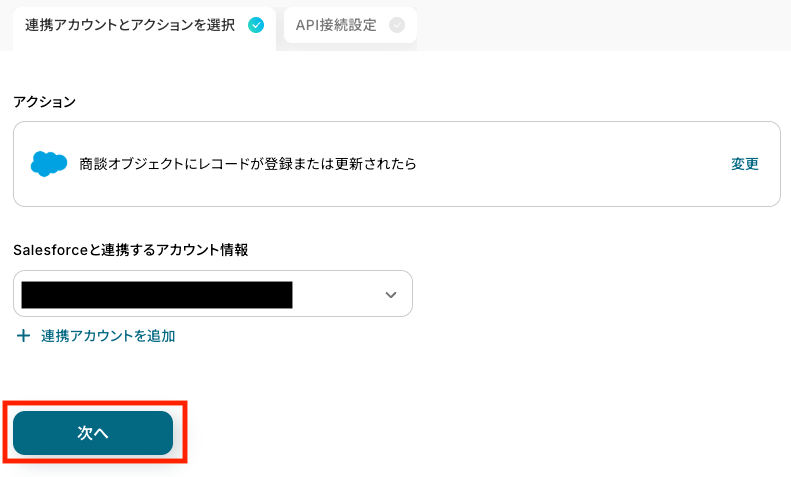Viewport: 791px width, 477px height.
Task: Switch to the API接続設定 tab
Action: [x=336, y=26]
